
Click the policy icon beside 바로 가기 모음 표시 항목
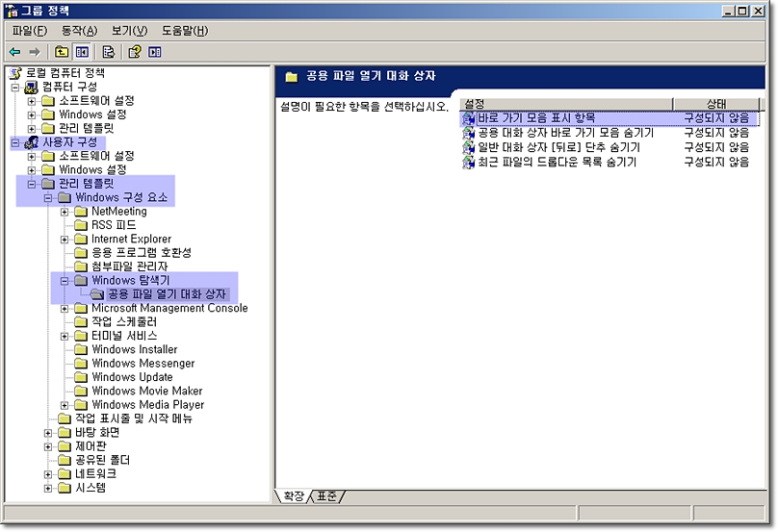coord(468,118)
